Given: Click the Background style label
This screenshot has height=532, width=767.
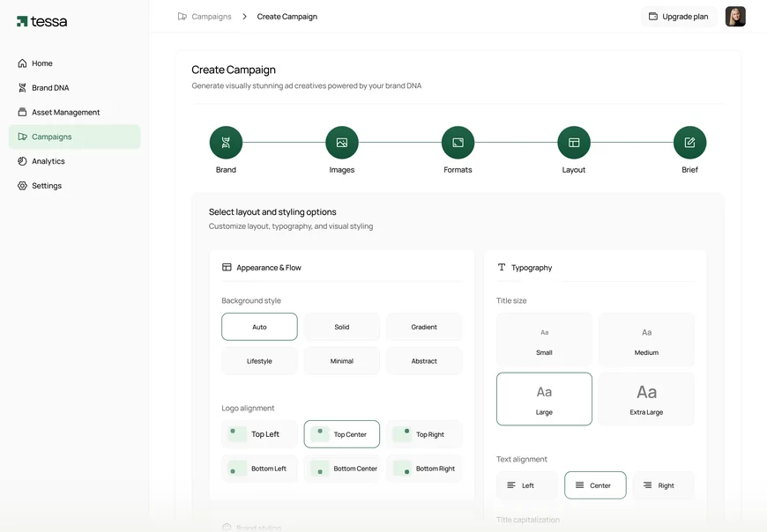Looking at the screenshot, I should click(251, 300).
